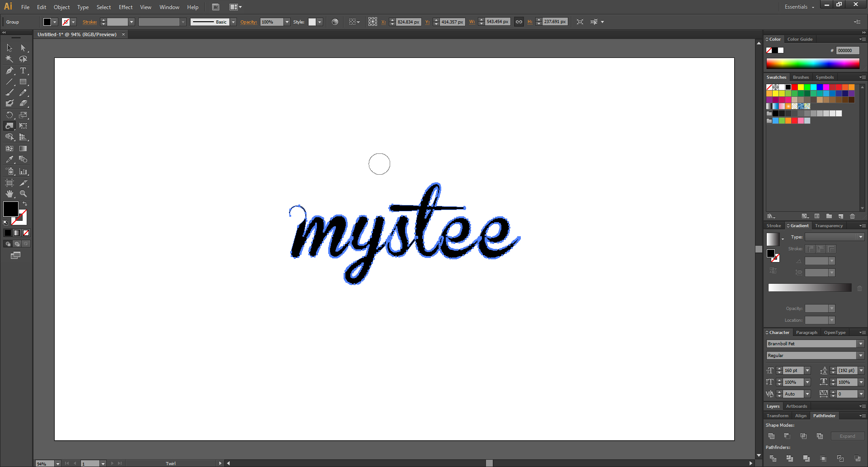Viewport: 868px width, 467px height.
Task: Set paint mode to Gradient
Action: pyautogui.click(x=17, y=233)
